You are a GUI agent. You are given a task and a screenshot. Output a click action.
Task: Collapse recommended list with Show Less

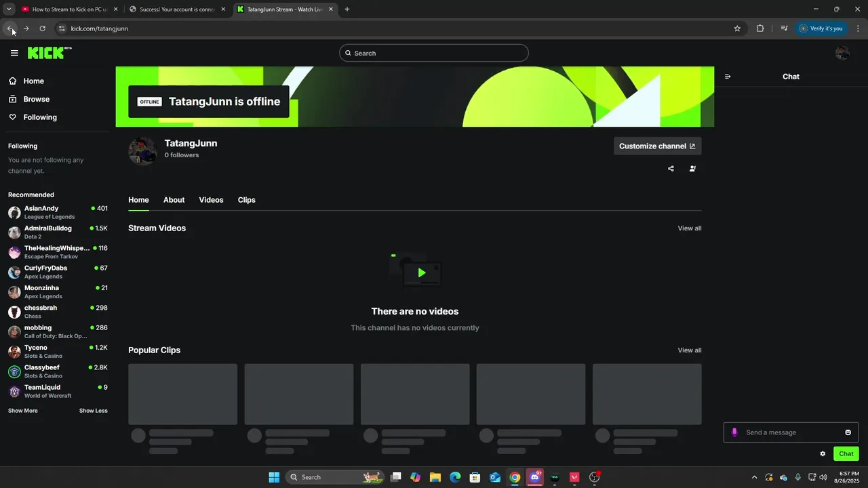[x=93, y=411]
